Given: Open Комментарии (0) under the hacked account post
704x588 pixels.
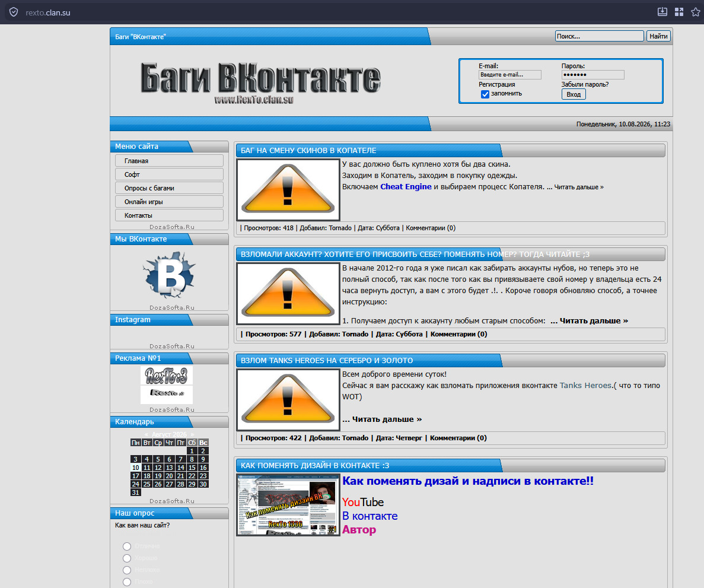Looking at the screenshot, I should click(459, 334).
